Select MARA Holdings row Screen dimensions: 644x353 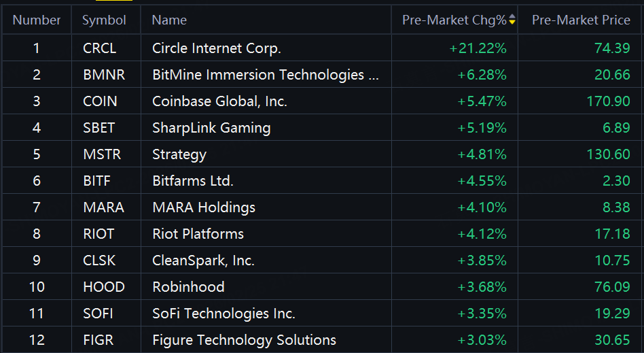322,207
